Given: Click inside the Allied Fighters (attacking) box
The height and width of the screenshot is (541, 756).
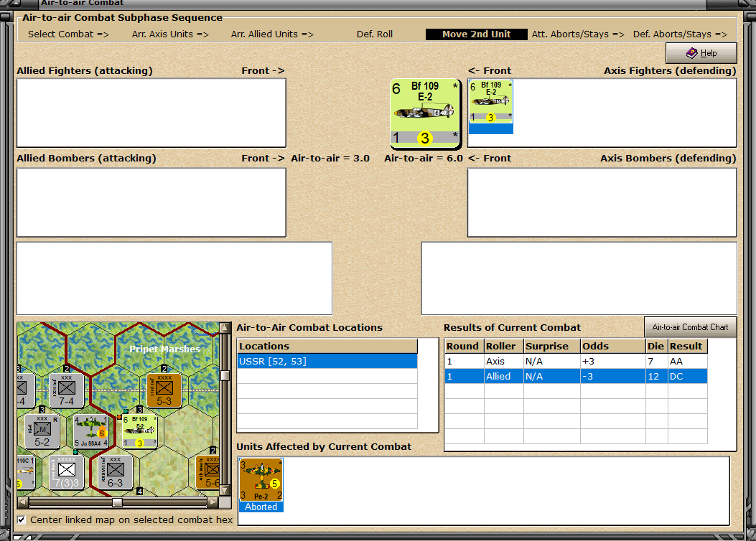Looking at the screenshot, I should (151, 113).
